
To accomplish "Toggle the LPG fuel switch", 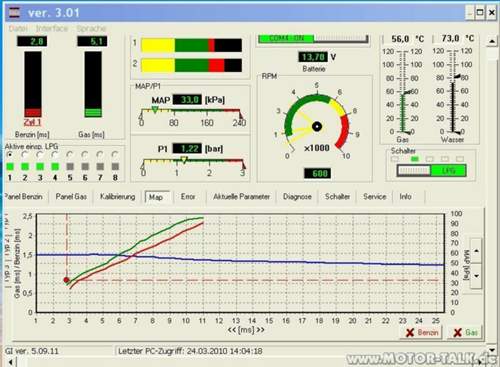I will tap(431, 171).
